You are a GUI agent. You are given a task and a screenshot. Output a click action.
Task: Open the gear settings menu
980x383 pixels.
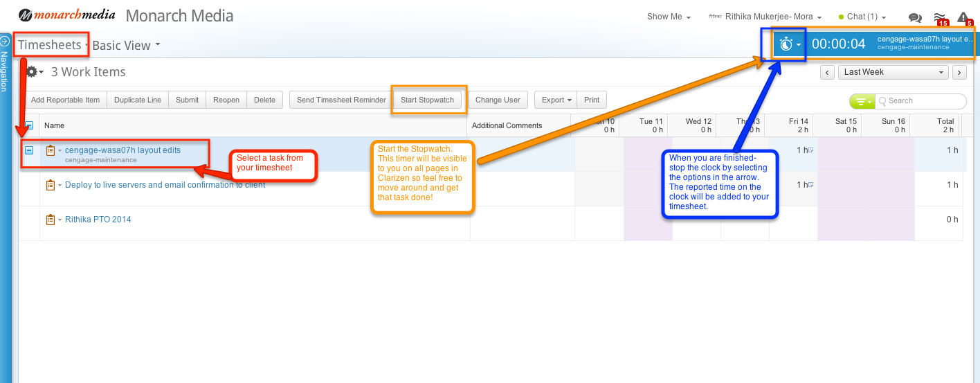click(34, 71)
